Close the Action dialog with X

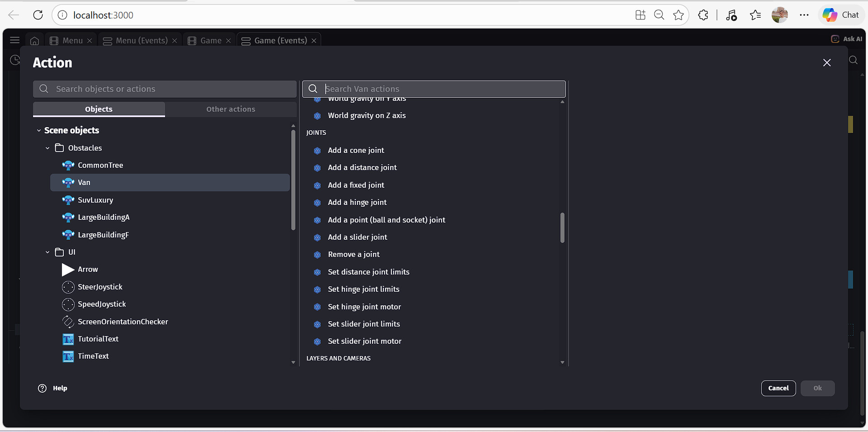(826, 63)
